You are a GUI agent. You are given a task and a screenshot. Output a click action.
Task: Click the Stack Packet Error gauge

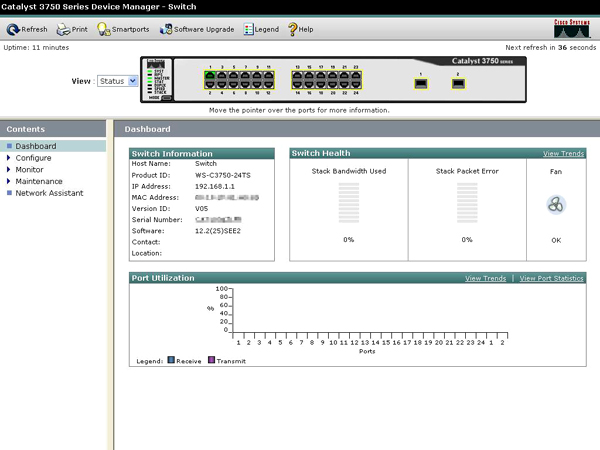click(x=467, y=203)
